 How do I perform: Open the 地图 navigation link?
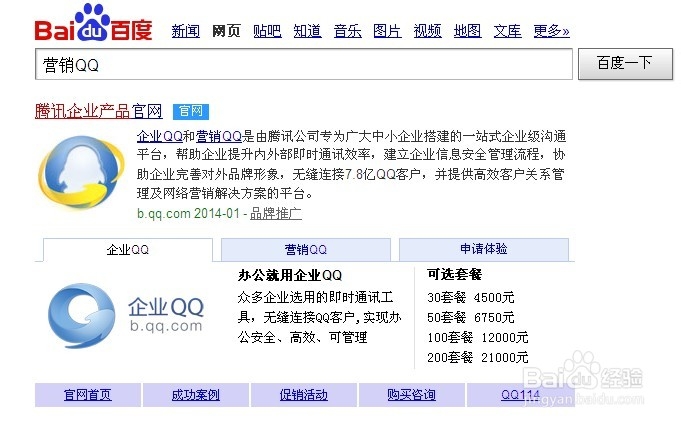467,31
